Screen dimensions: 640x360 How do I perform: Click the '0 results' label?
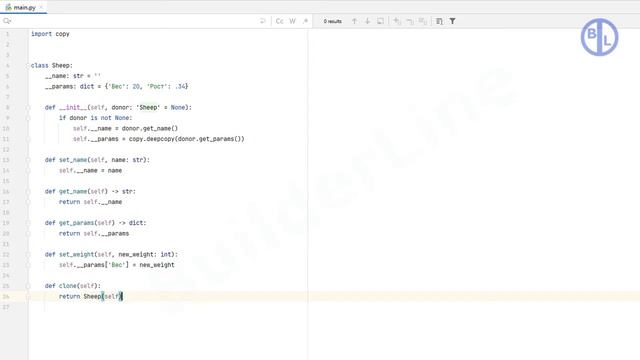click(x=333, y=21)
